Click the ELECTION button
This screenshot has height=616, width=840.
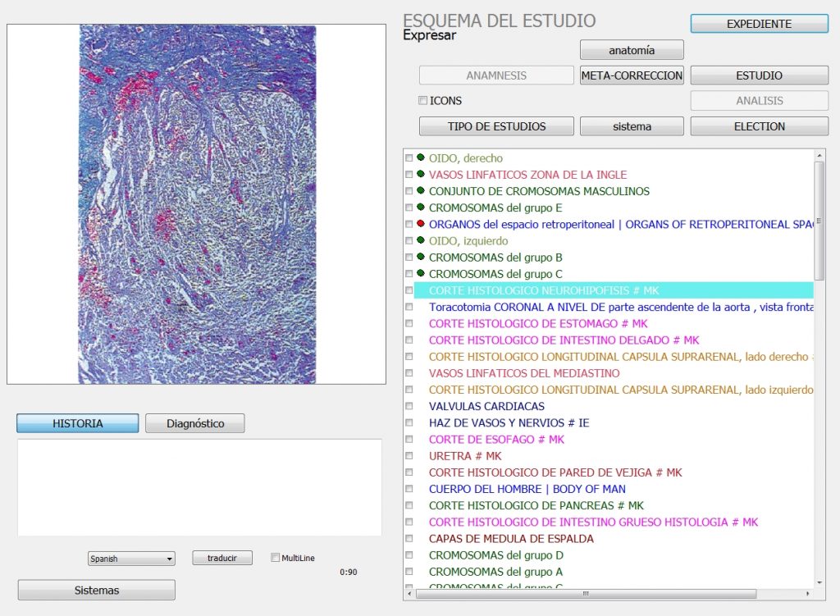[759, 126]
